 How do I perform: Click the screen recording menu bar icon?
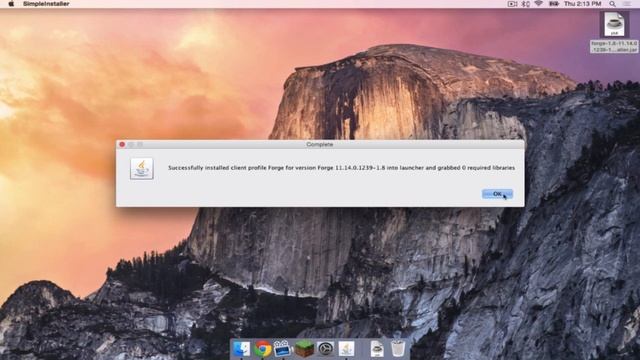point(512,4)
